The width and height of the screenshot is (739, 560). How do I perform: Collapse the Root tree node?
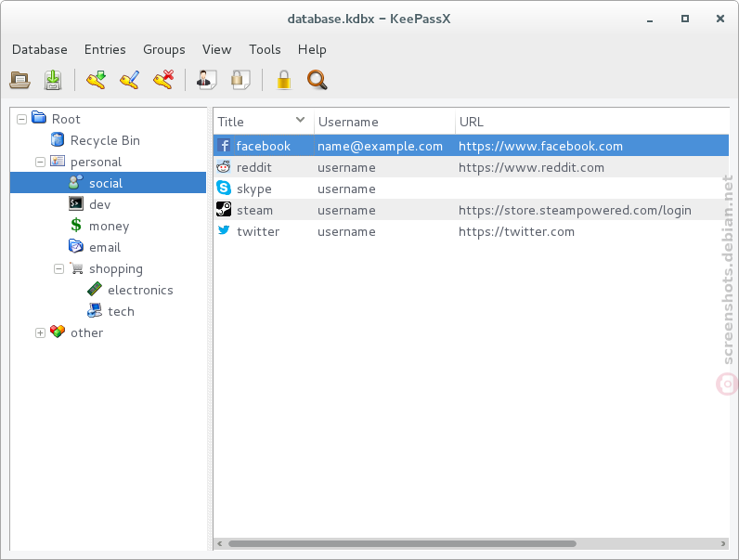(x=21, y=119)
